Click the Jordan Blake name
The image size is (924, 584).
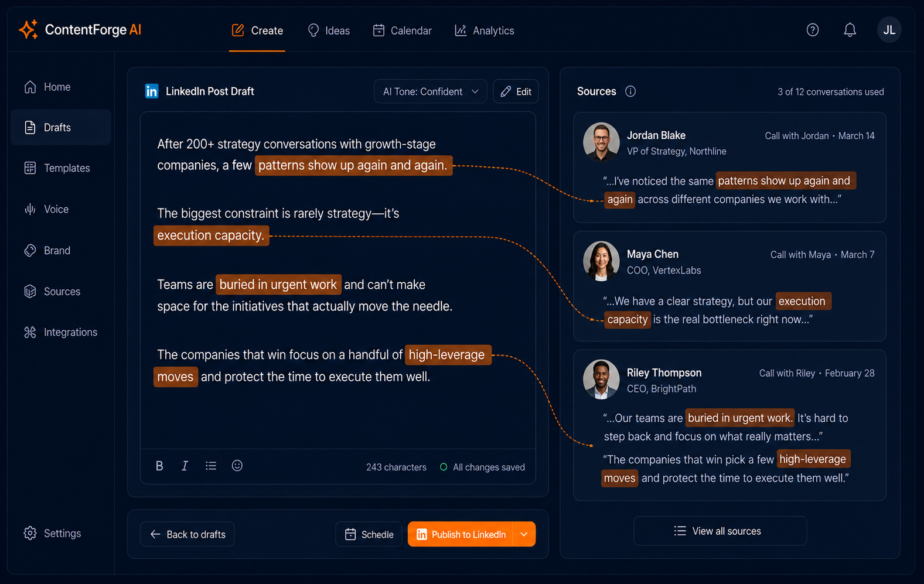point(656,135)
